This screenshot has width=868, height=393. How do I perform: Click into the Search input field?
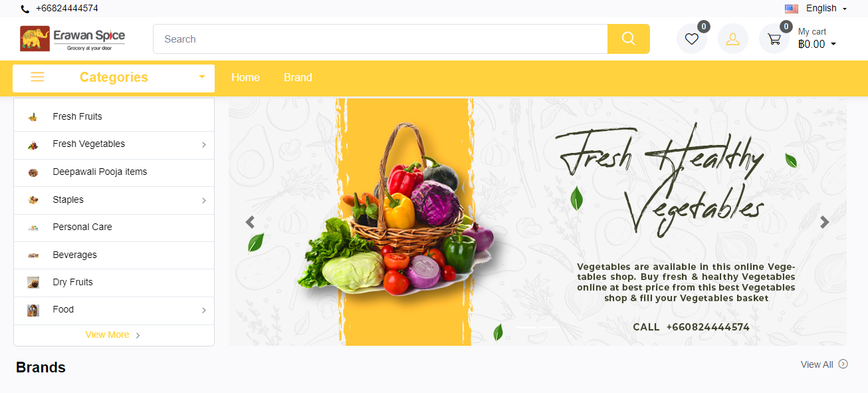[380, 39]
